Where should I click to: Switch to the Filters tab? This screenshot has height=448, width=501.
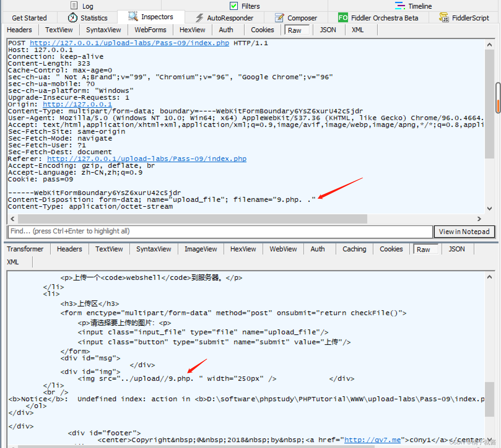click(x=250, y=6)
